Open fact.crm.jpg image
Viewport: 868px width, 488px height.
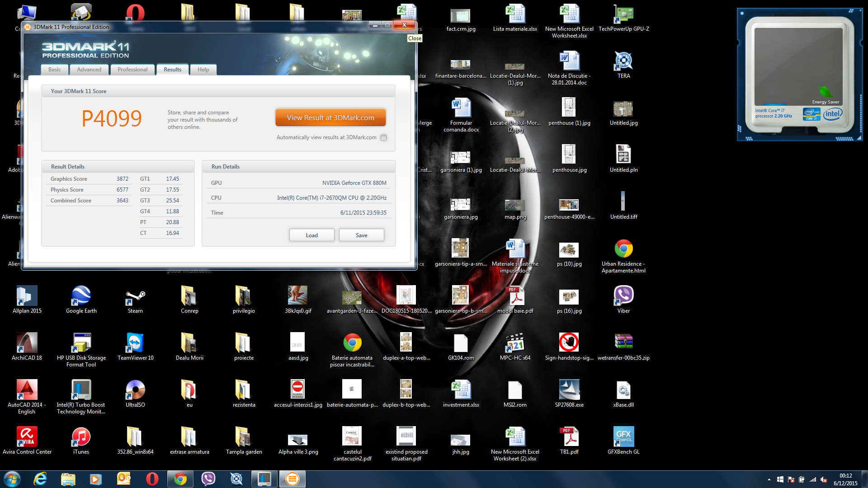coord(461,20)
